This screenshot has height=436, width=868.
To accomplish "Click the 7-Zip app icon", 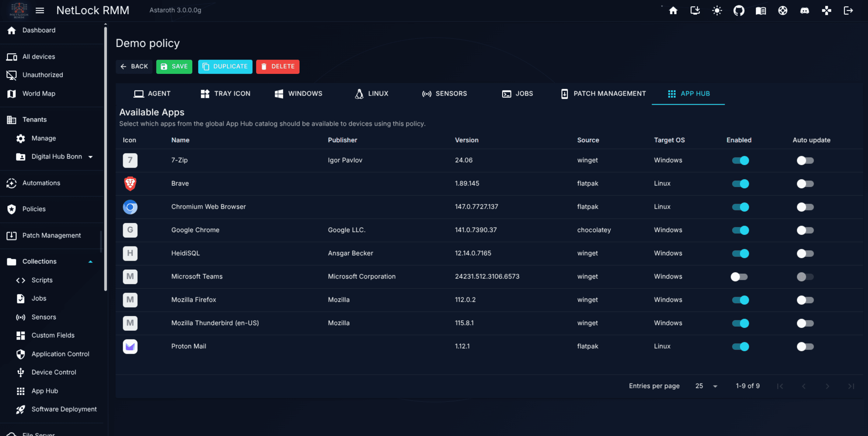I will [x=130, y=160].
